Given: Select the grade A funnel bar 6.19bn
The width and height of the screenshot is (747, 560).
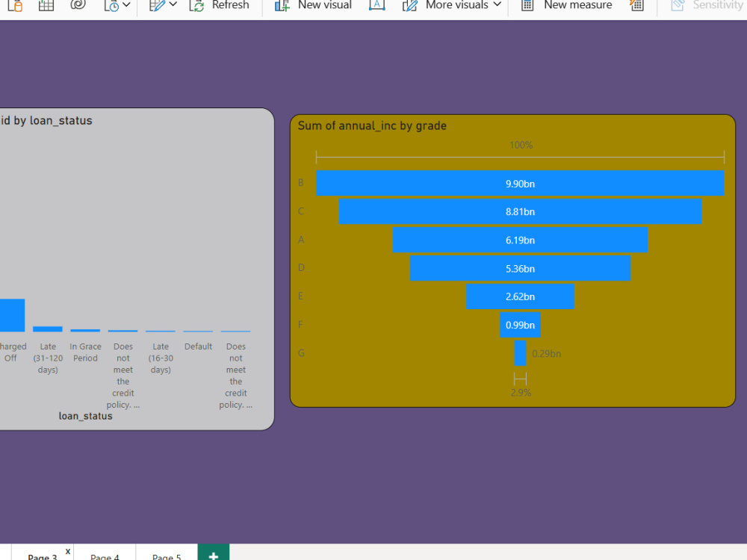Looking at the screenshot, I should (520, 240).
